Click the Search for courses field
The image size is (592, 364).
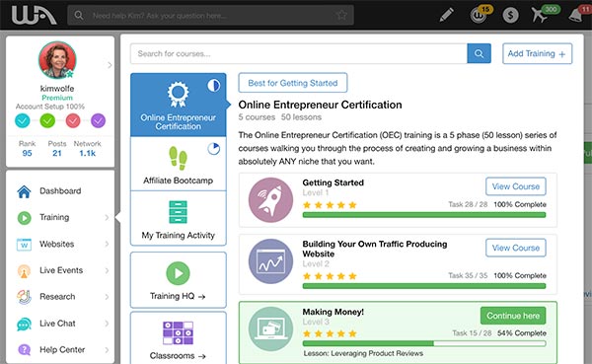pyautogui.click(x=299, y=53)
